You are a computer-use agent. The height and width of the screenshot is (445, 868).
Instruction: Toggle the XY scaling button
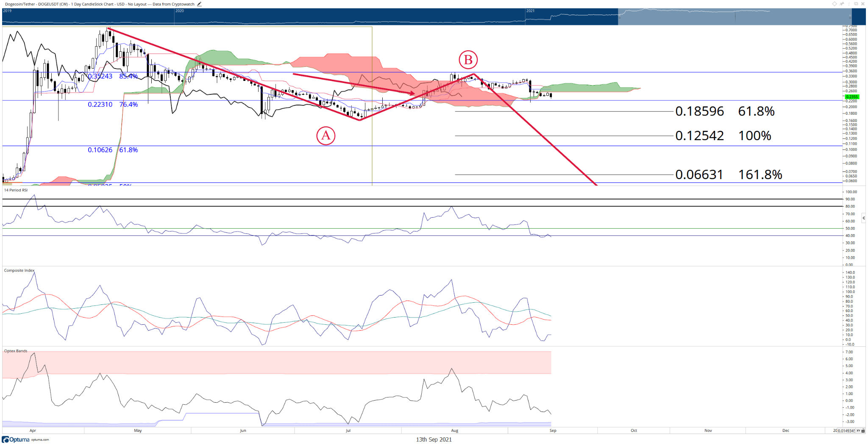[x=858, y=431]
